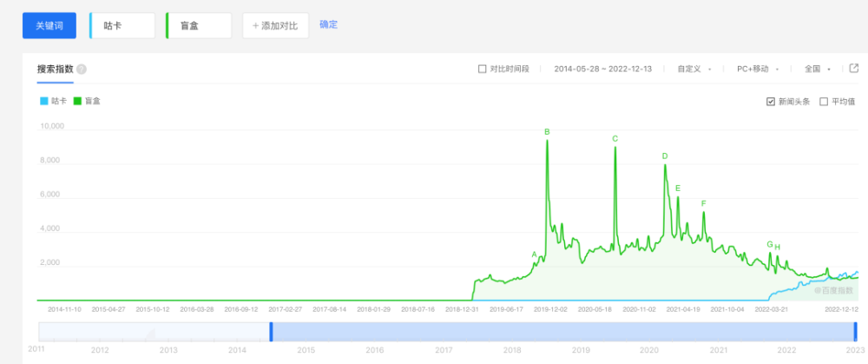Enable the 平均值 checkbox

(x=824, y=102)
